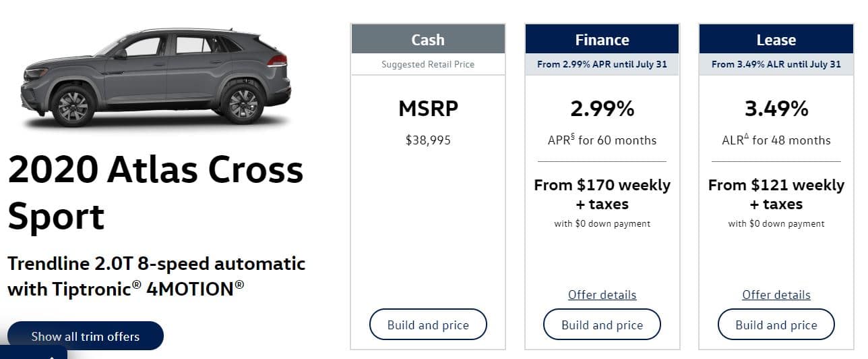
Task: Click the 2.99% finance rate
Action: pos(602,109)
